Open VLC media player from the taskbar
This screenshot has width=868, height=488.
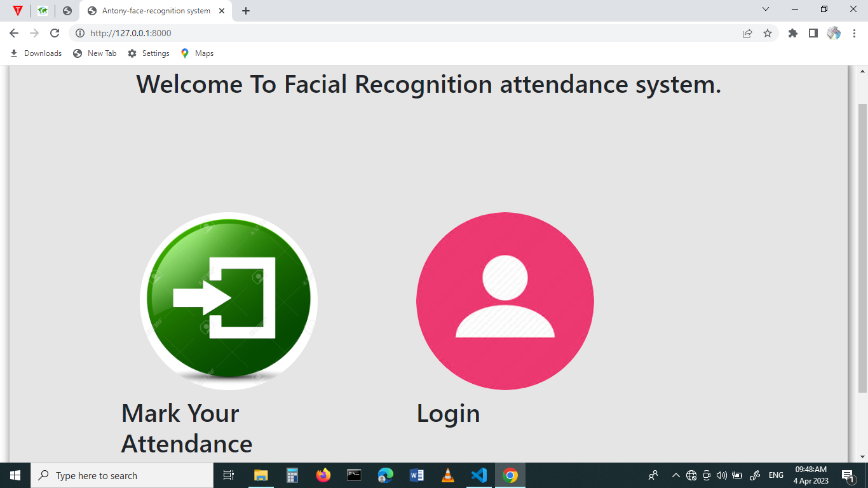pos(448,475)
